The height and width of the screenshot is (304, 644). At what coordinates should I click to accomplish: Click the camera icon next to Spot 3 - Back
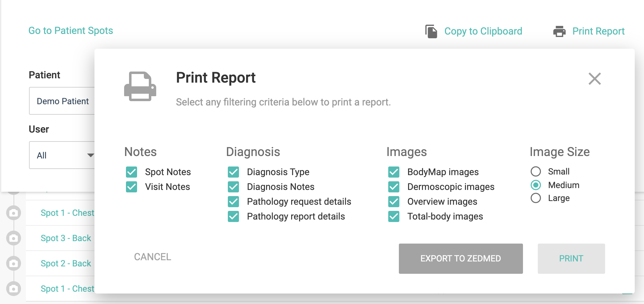pyautogui.click(x=14, y=238)
